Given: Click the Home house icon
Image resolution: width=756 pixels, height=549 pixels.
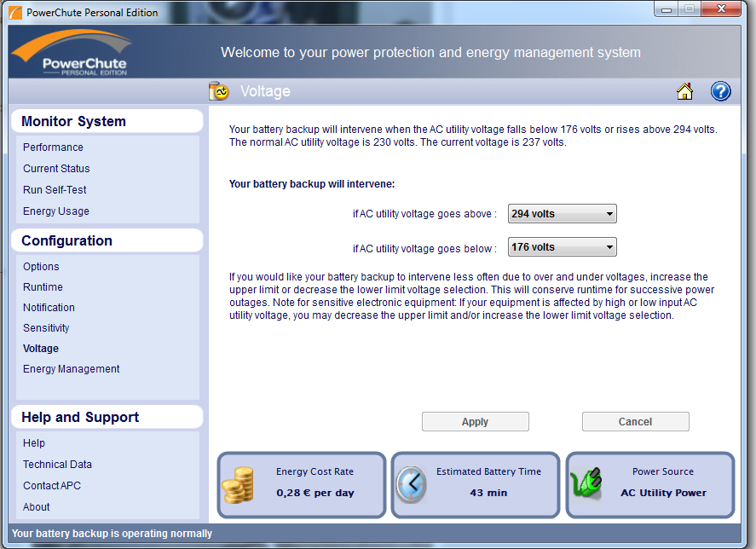Looking at the screenshot, I should (x=684, y=91).
